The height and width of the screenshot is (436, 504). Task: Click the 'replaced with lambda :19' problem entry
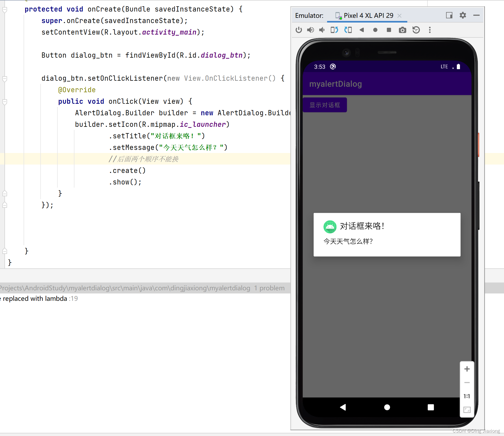[x=39, y=298]
